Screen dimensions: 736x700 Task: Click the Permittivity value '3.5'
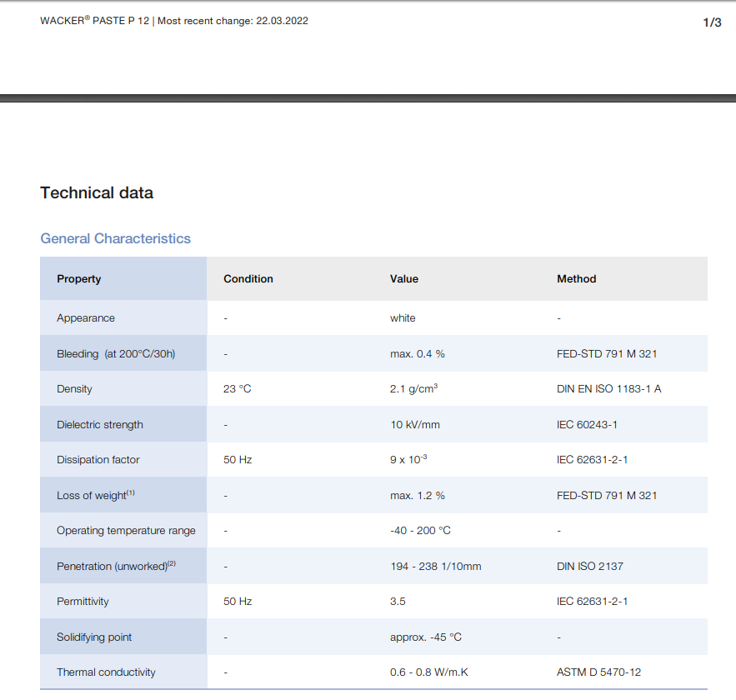click(398, 602)
